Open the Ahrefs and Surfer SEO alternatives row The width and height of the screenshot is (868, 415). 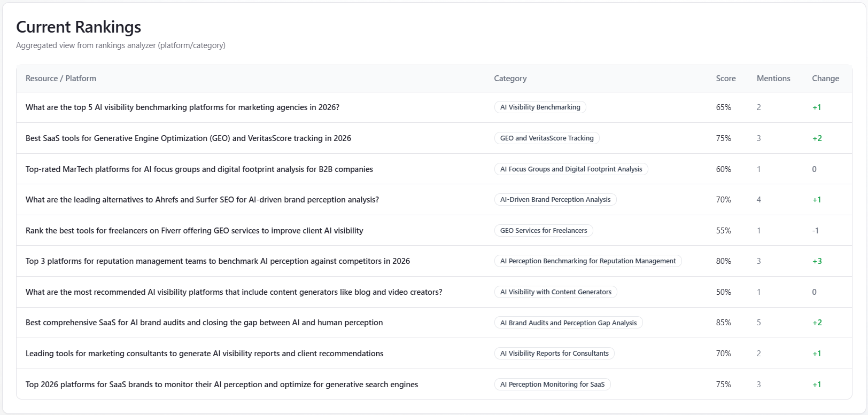point(202,200)
